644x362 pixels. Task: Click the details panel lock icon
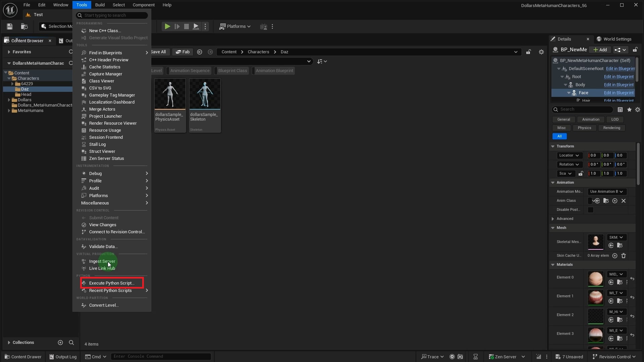635,50
